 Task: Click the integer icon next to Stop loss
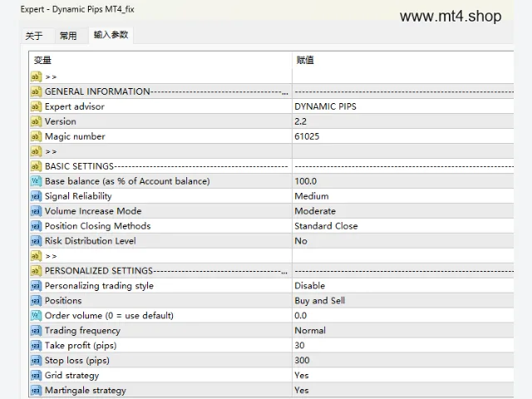36,360
